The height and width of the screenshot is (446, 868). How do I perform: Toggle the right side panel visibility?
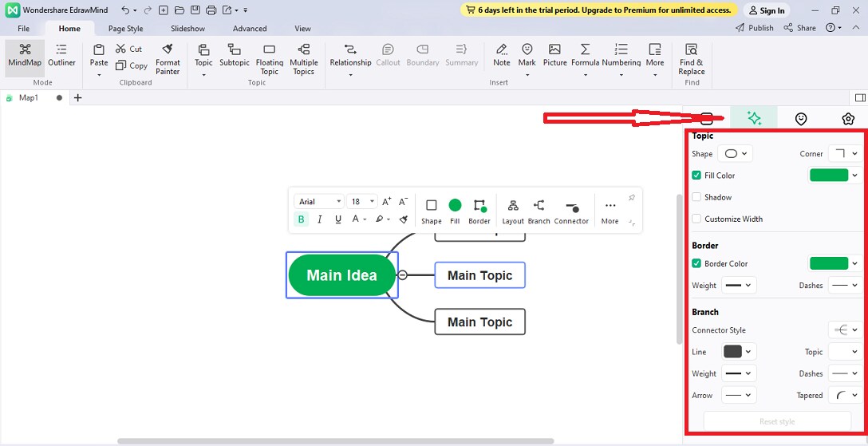coord(860,98)
